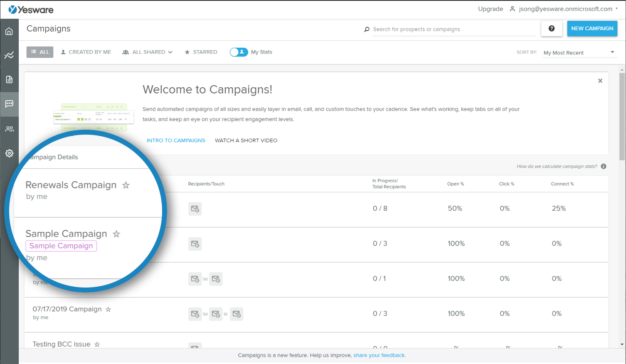Open the share your feedback link
626x364 pixels.
(x=379, y=355)
